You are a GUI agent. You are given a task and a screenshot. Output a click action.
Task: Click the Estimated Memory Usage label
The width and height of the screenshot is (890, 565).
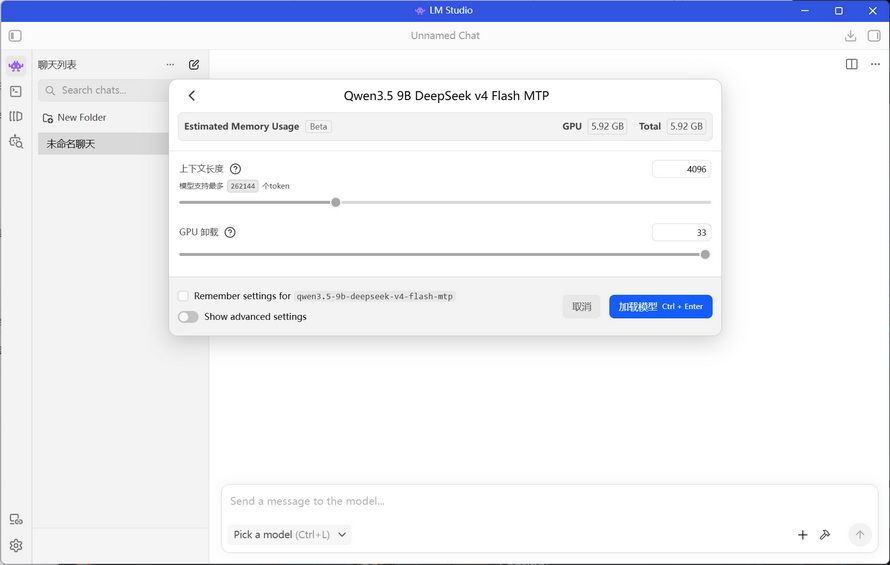(x=241, y=127)
